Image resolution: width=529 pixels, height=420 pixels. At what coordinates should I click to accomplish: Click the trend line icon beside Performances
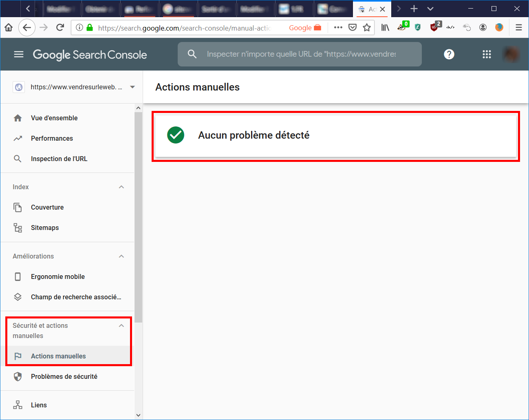[18, 138]
